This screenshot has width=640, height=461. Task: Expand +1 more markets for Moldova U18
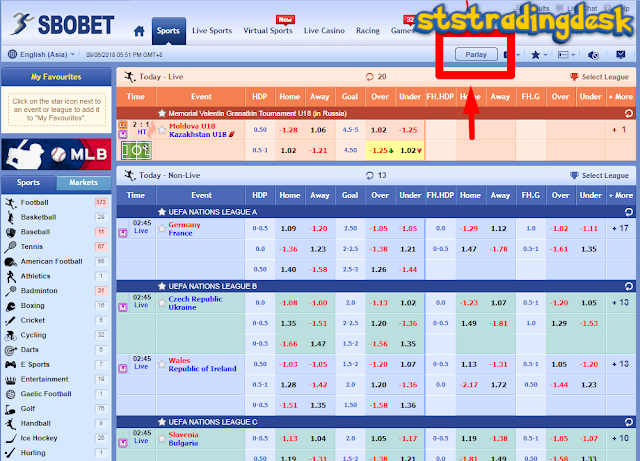pos(619,130)
